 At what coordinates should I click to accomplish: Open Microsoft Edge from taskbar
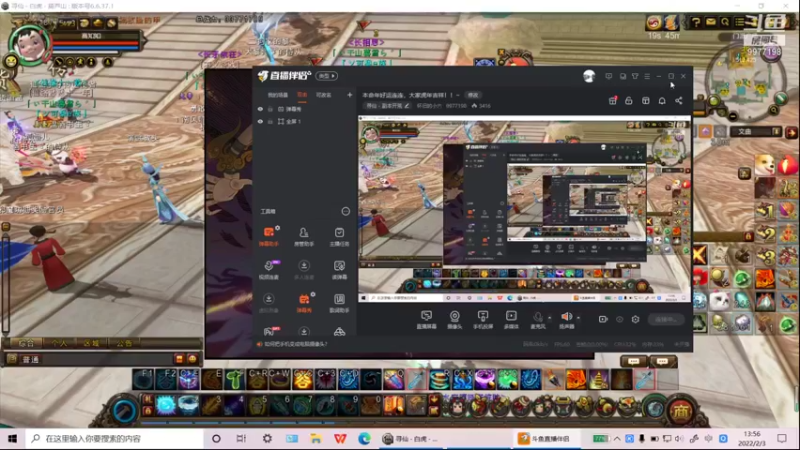364,438
